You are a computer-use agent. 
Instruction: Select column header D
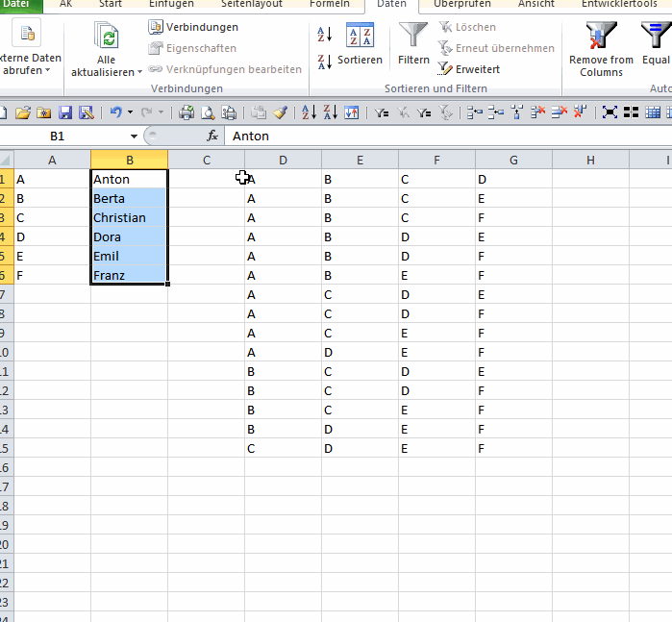click(283, 160)
